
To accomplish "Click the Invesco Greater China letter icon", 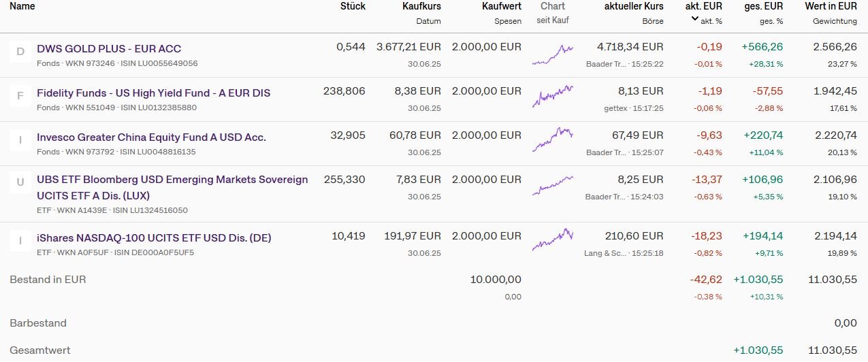I will click(x=20, y=140).
